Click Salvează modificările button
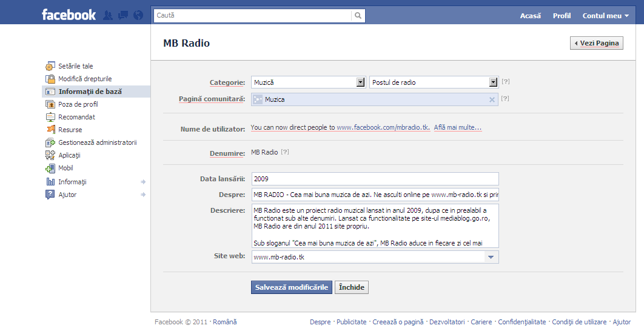This screenshot has height=334, width=644. 292,287
